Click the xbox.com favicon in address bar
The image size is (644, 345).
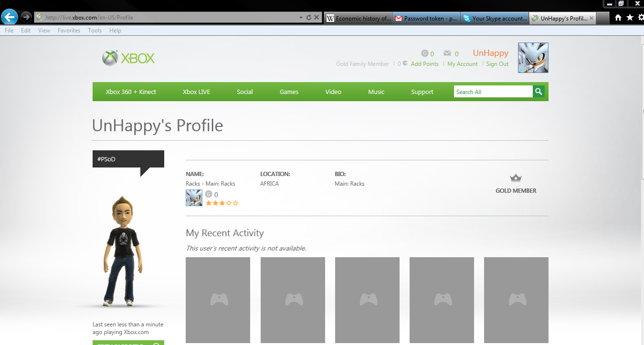point(39,18)
